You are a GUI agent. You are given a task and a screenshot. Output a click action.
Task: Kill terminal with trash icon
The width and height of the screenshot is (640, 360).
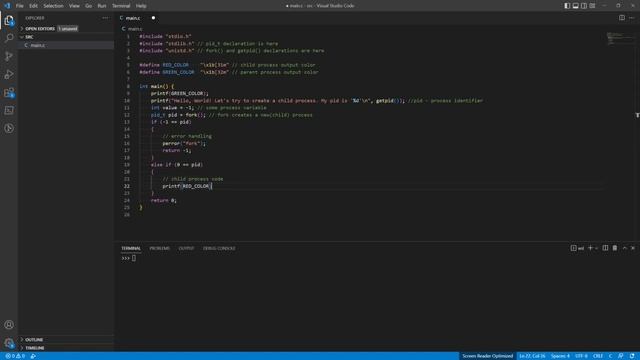coord(615,248)
